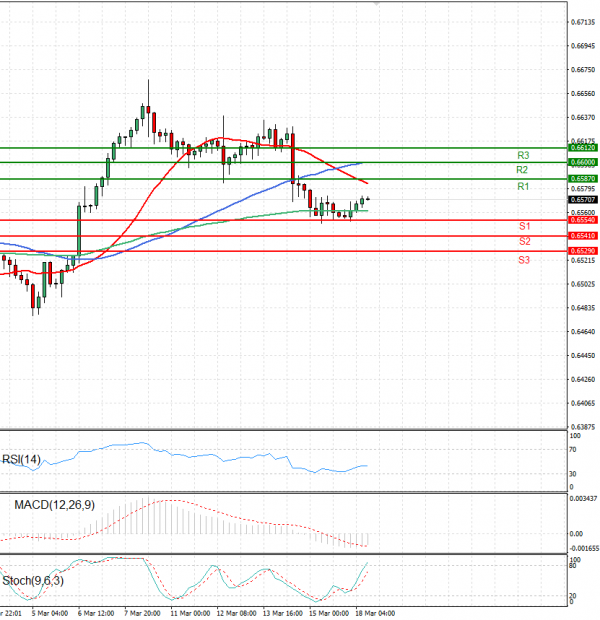This screenshot has width=600, height=620.
Task: Click the 15 Mar 00:00 time label
Action: 329,614
